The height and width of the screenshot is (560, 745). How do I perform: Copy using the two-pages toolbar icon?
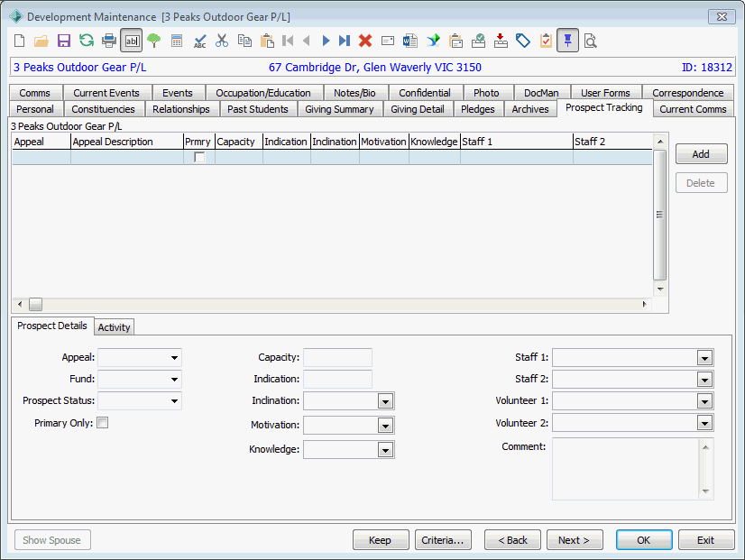point(244,41)
